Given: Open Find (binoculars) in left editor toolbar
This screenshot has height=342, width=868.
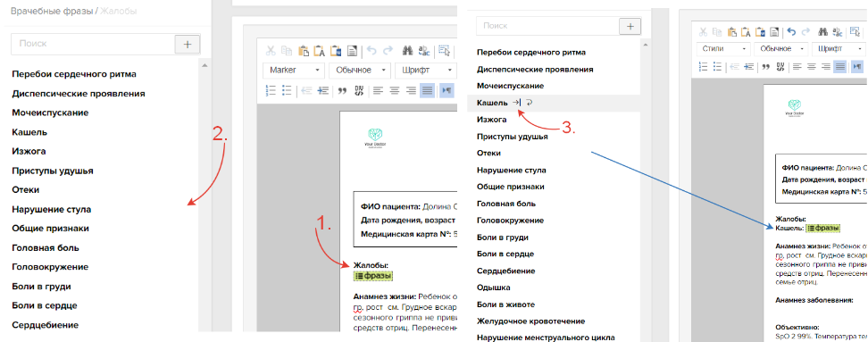Looking at the screenshot, I should (x=408, y=51).
